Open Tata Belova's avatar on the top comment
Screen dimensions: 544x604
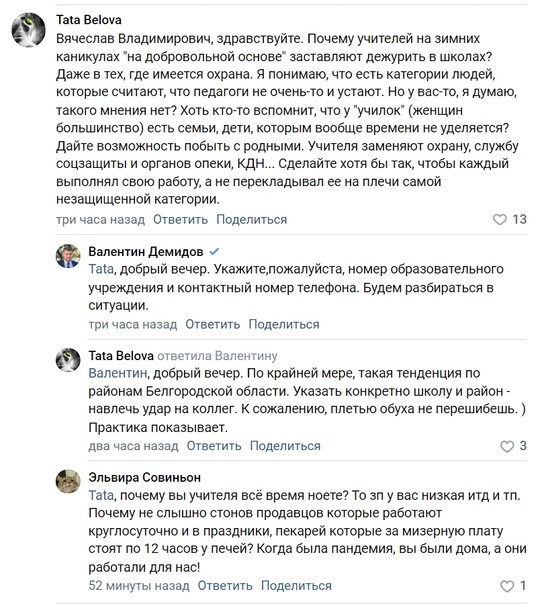29,30
